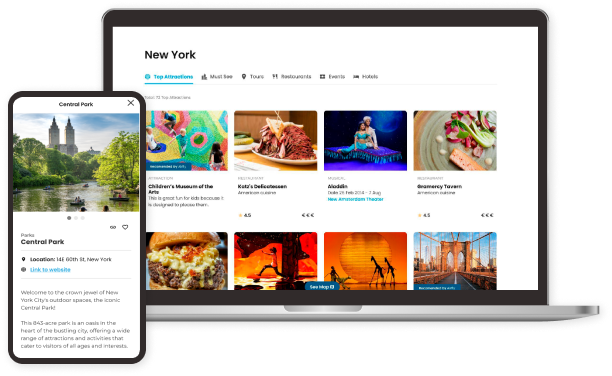Tap the copy link icon on phone
This screenshot has height=376, width=612.
[x=113, y=227]
